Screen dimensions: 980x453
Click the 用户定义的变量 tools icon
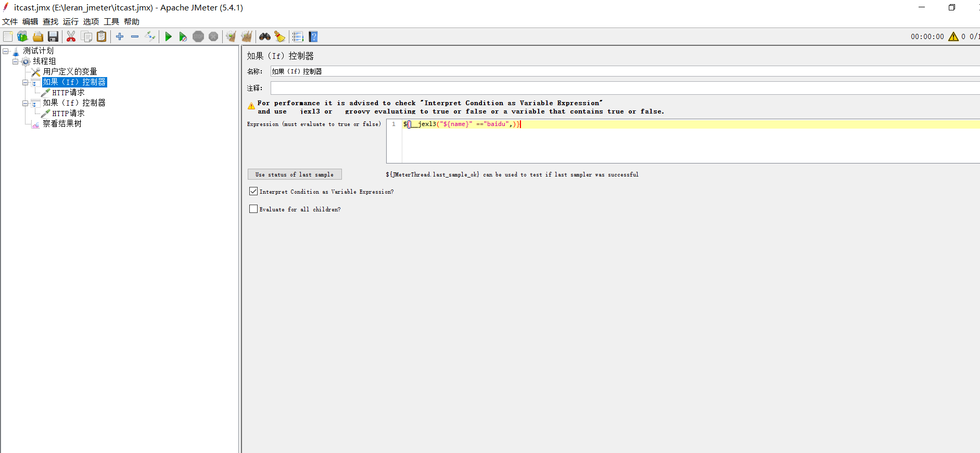[x=36, y=72]
